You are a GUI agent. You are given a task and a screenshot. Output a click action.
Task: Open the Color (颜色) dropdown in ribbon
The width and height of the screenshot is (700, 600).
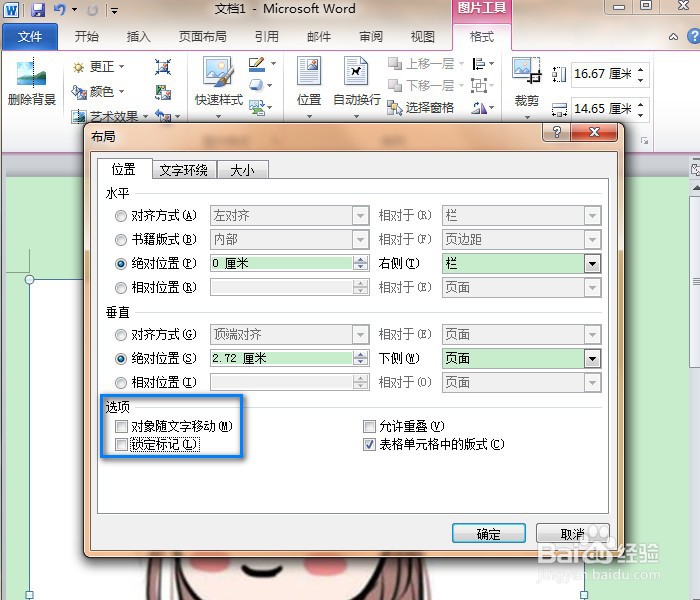pos(98,92)
